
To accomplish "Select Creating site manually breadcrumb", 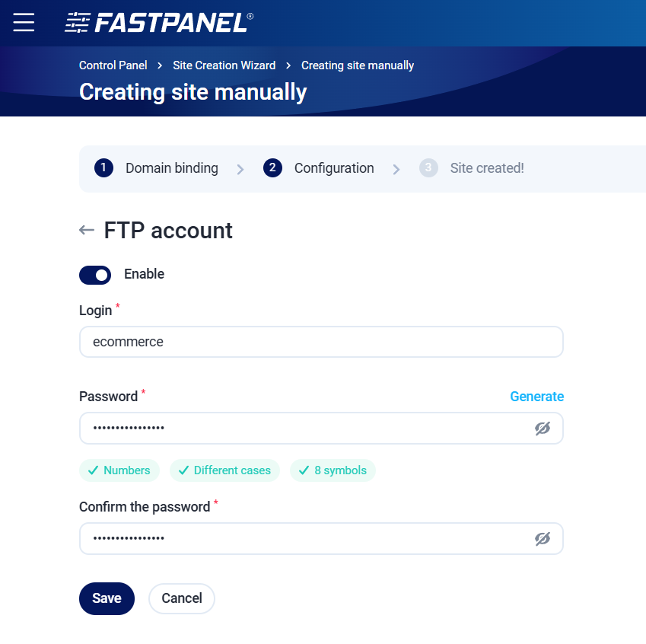I will click(x=358, y=65).
